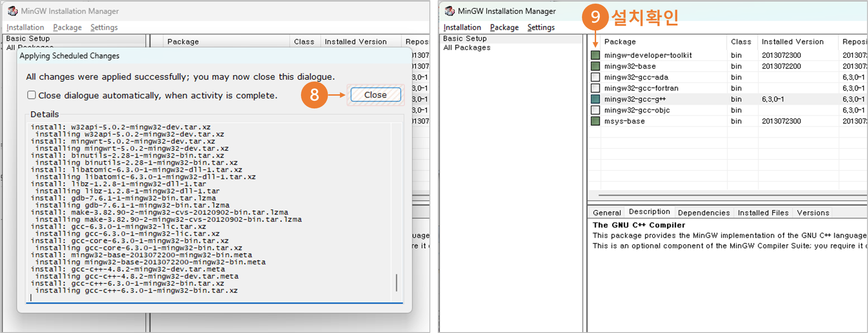Click the Close button in Applying Scheduled Changes dialog

pyautogui.click(x=375, y=95)
